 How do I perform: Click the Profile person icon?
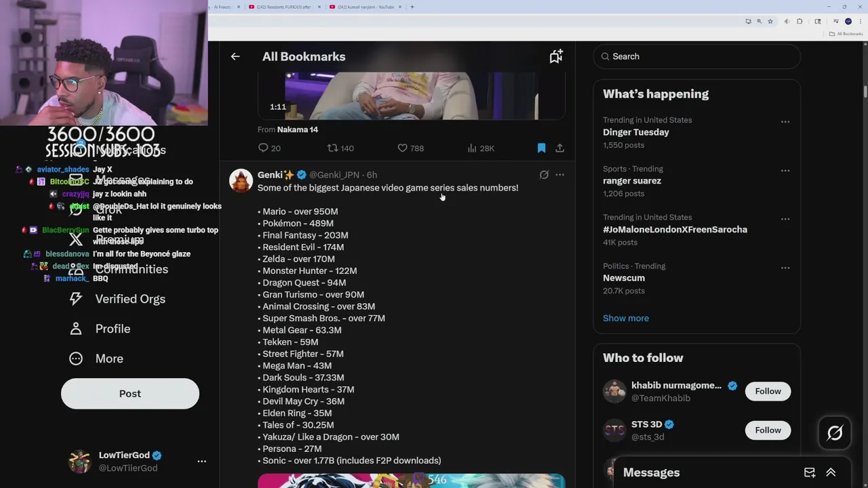click(76, 329)
